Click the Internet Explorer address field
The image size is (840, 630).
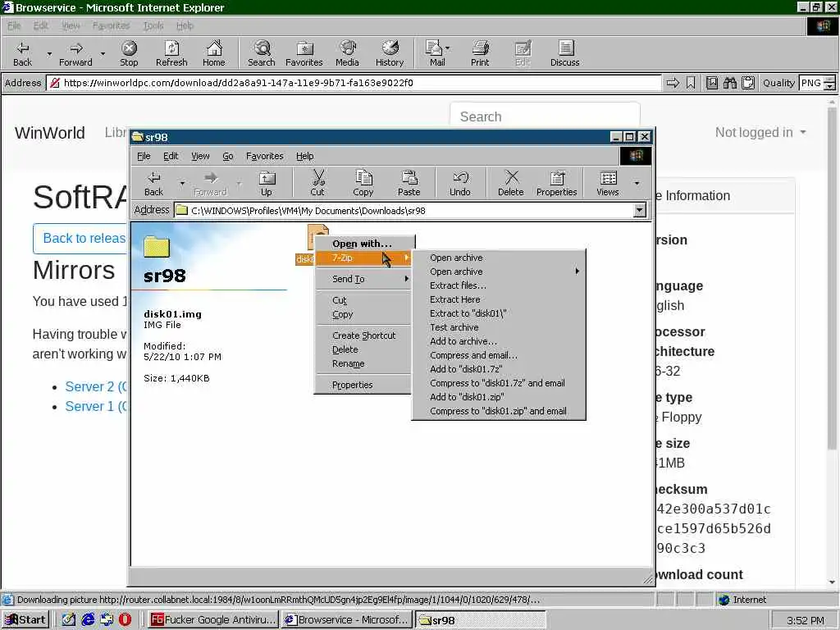[356, 83]
